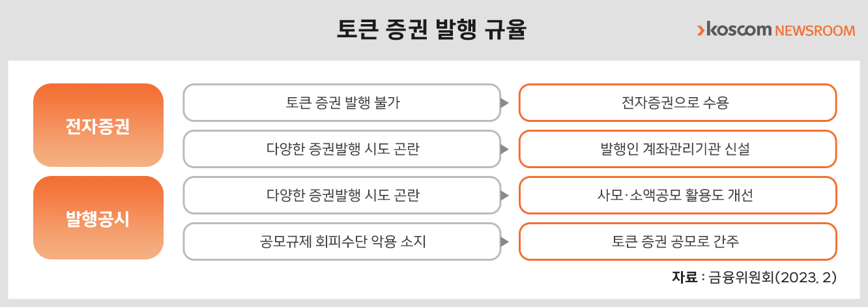Select the 전자증권으로 수용 result box
This screenshot has height=307, width=868.
click(678, 103)
